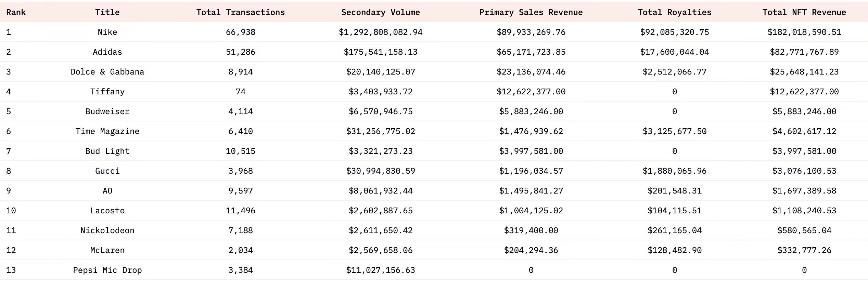Viewport: 868px width, 292px height.
Task: Click the Lacoste title cell
Action: [x=107, y=211]
